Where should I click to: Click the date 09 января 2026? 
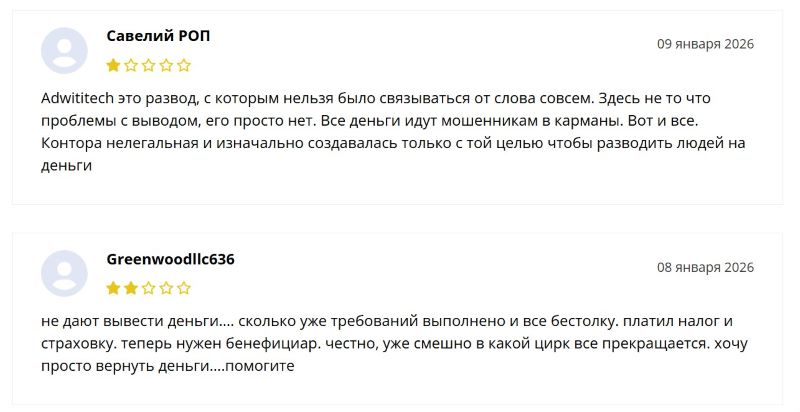[705, 44]
